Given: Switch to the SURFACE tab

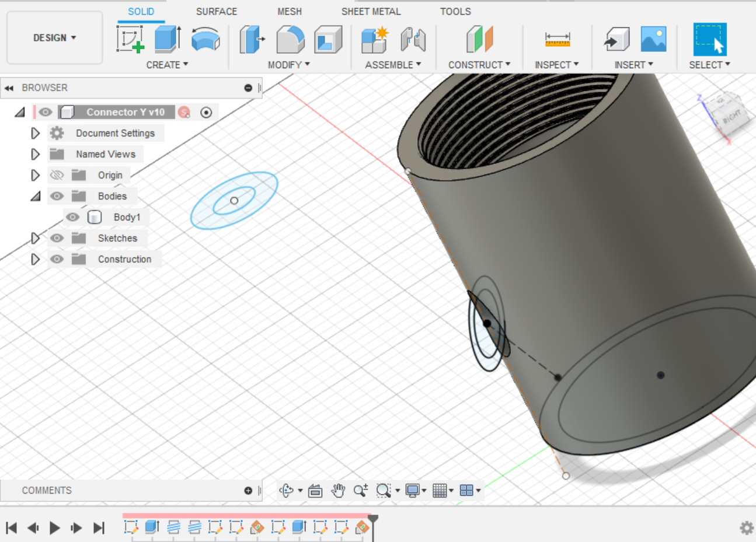Looking at the screenshot, I should coord(216,11).
